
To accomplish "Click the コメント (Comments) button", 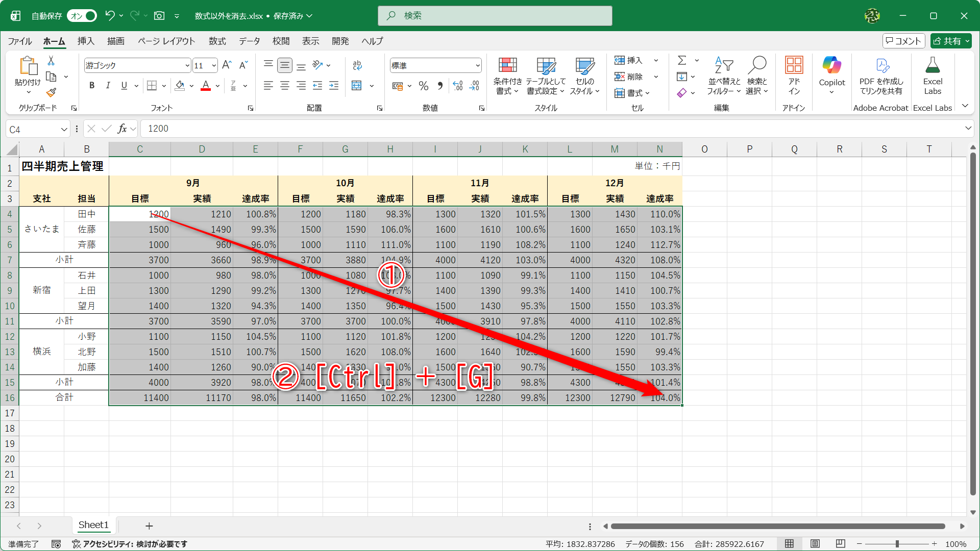I will click(x=903, y=41).
